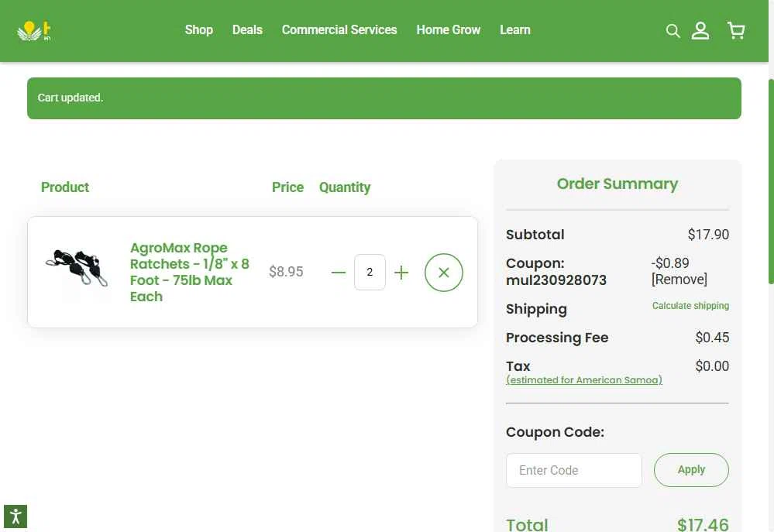Open the Learn menu
Viewport: 774px width, 532px height.
pos(515,30)
